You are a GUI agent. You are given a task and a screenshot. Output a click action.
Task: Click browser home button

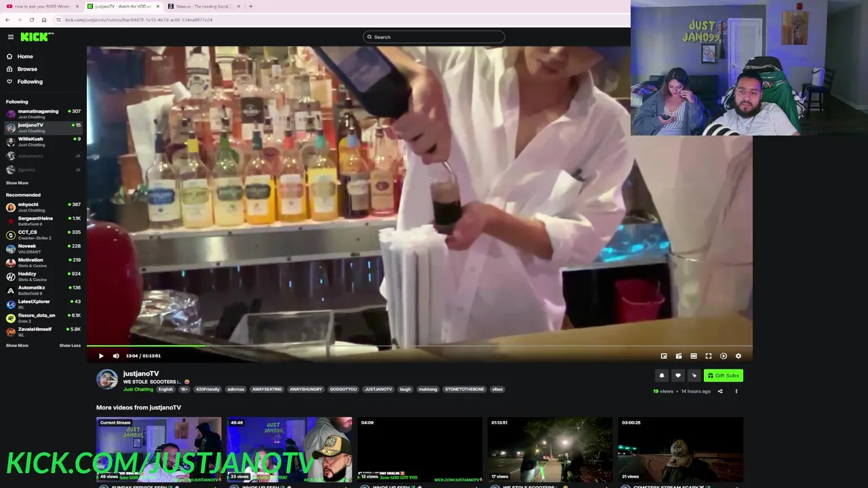(x=44, y=20)
